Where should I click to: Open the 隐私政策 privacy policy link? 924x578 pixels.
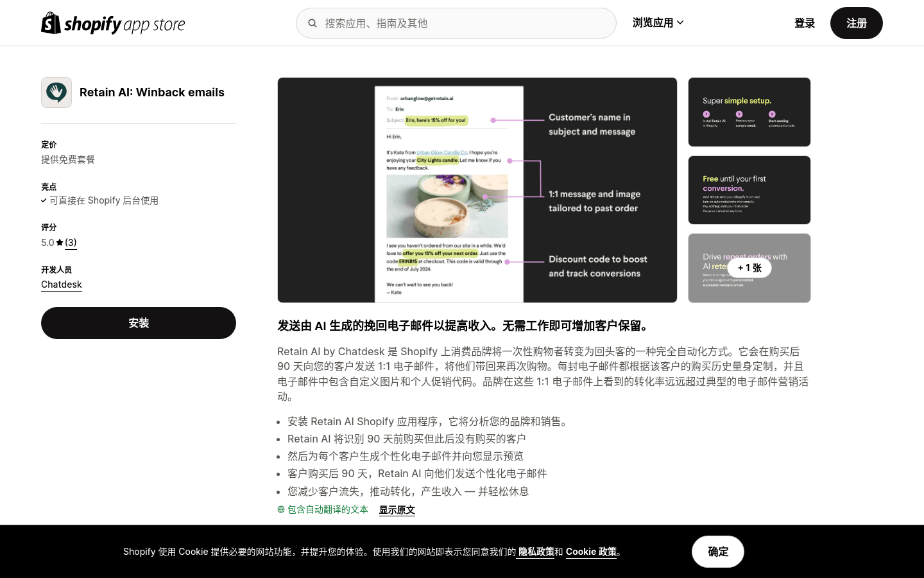point(536,552)
